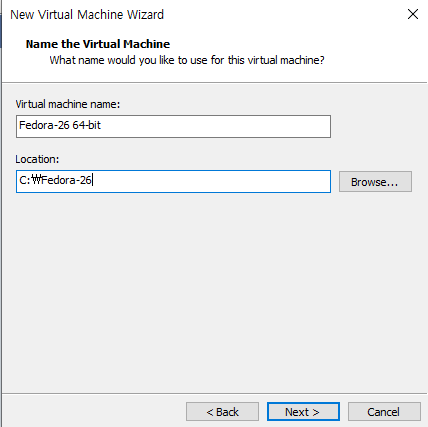Cancel the New Virtual Machine Wizard

coord(384,412)
